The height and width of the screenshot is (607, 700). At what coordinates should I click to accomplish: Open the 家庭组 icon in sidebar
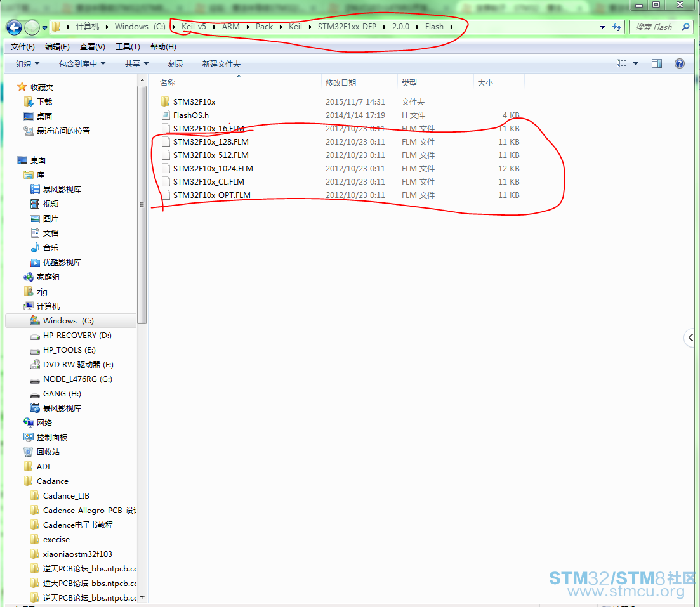pos(29,277)
